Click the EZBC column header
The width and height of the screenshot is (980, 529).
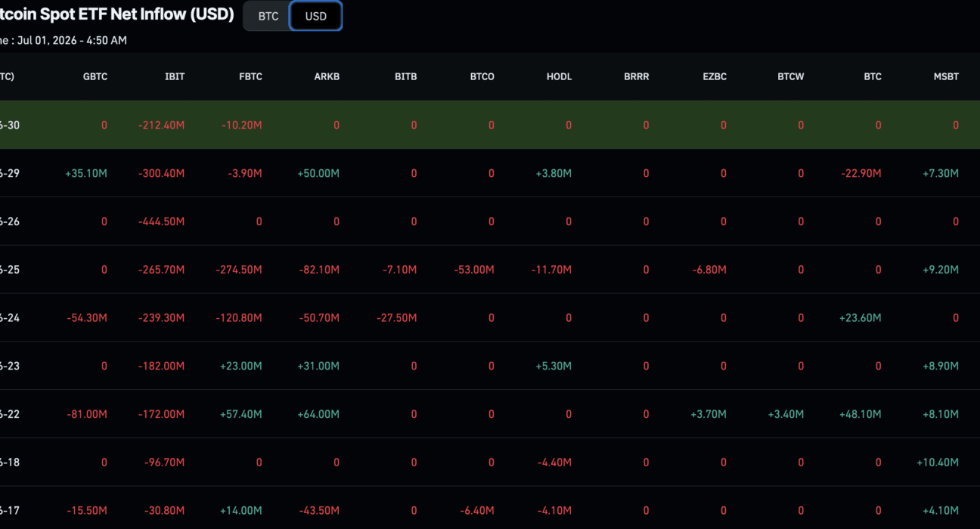pos(714,76)
